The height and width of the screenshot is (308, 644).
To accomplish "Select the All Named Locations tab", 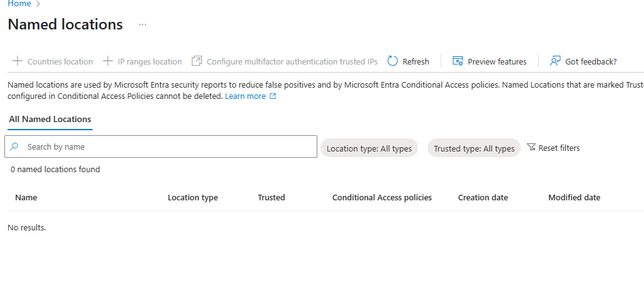I will tap(50, 119).
